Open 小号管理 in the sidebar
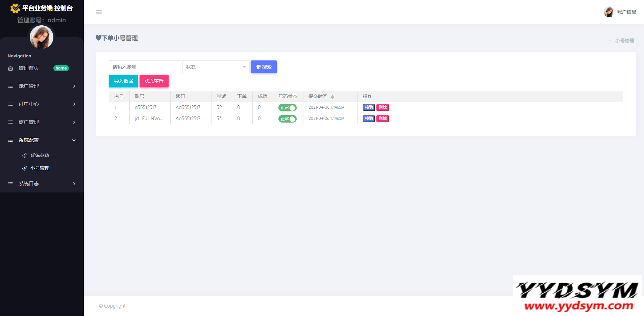This screenshot has width=644, height=316. (40, 168)
